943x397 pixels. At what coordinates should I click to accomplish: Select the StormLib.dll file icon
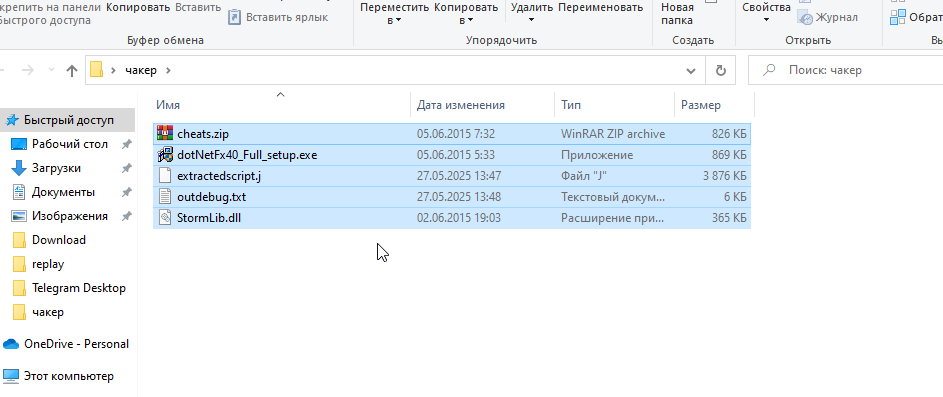(165, 217)
